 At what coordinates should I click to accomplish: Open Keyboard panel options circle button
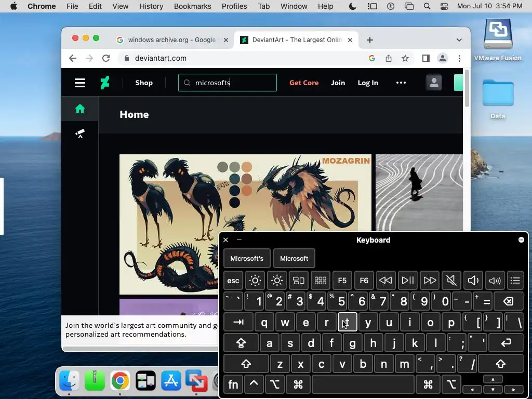point(521,240)
